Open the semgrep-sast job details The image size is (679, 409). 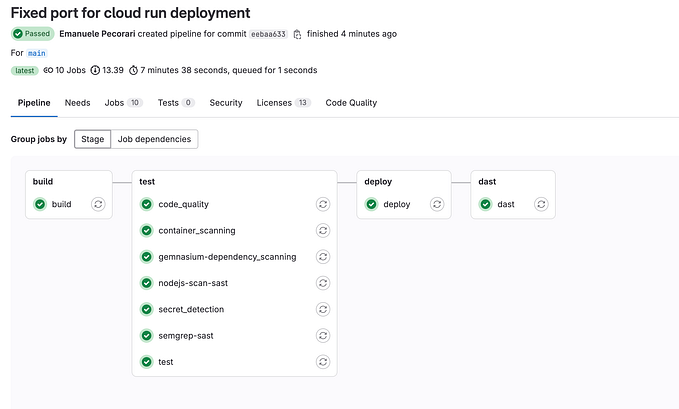tap(186, 336)
